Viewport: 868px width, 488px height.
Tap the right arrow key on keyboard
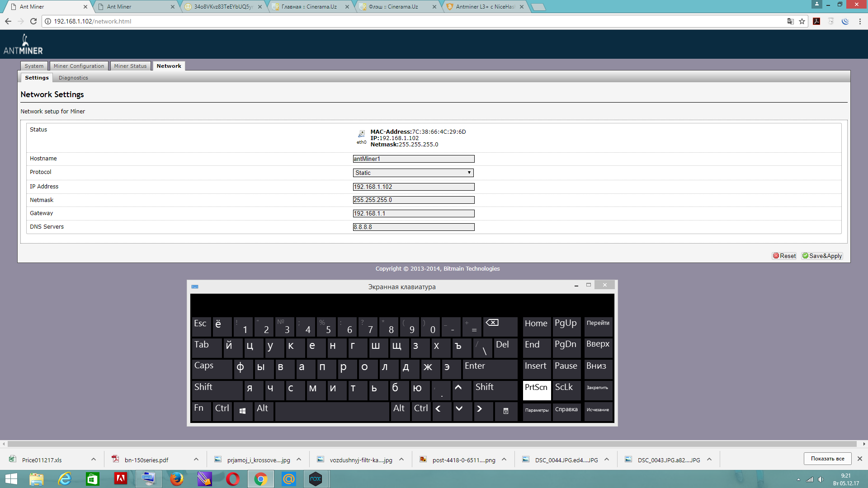[483, 411]
